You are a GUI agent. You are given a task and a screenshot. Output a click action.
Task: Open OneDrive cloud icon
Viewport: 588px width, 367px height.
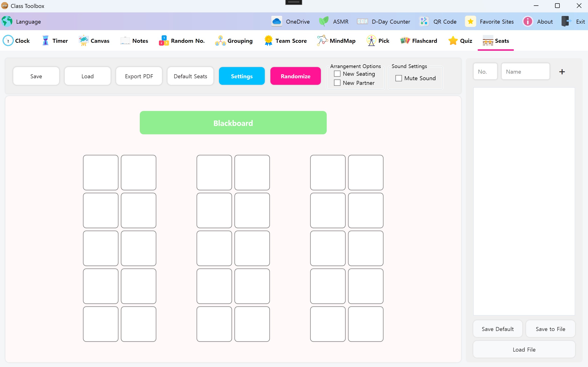tap(276, 22)
